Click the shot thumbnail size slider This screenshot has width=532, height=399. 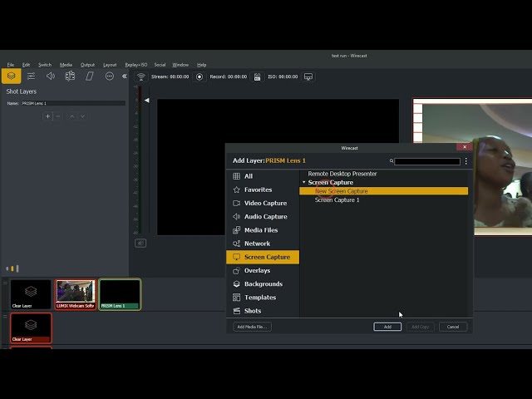(x=12, y=268)
